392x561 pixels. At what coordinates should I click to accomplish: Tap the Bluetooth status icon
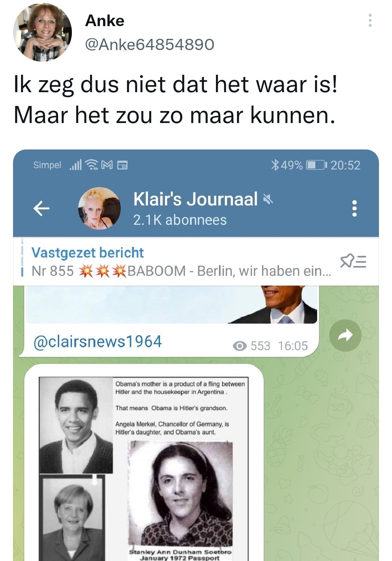point(275,165)
